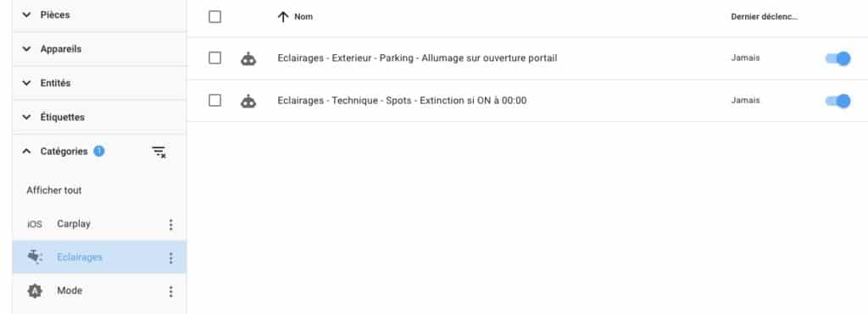Click the clear filter icon beside Catégories
The image size is (868, 314).
159,152
